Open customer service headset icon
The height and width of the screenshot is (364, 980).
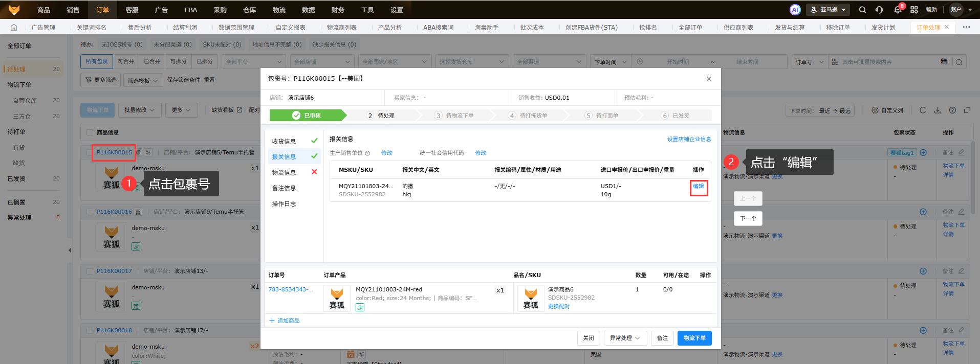coord(879,10)
